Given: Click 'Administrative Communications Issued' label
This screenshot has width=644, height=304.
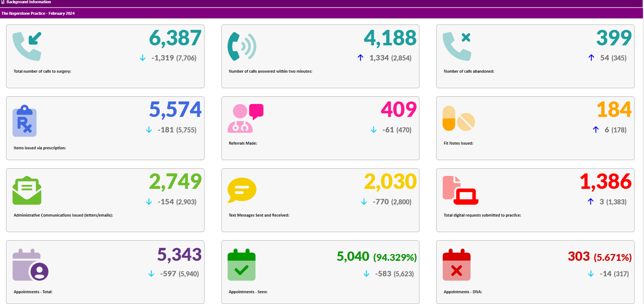Looking at the screenshot, I should coord(63,215).
